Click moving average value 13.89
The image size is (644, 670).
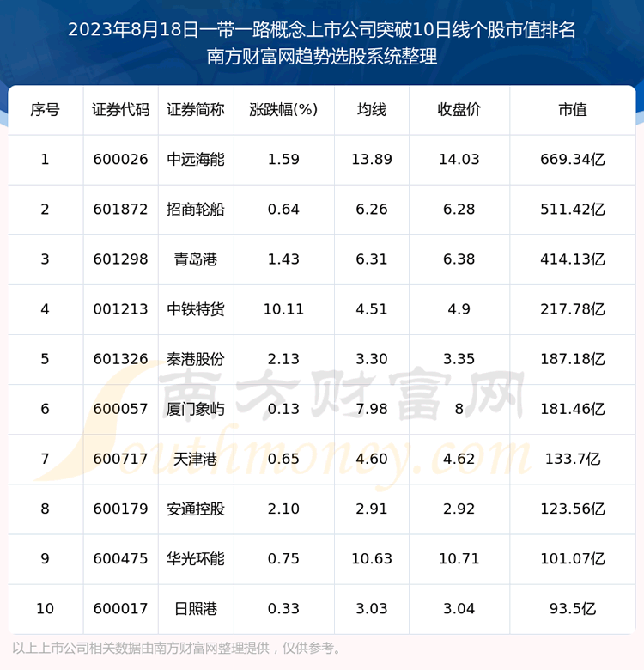[372, 160]
